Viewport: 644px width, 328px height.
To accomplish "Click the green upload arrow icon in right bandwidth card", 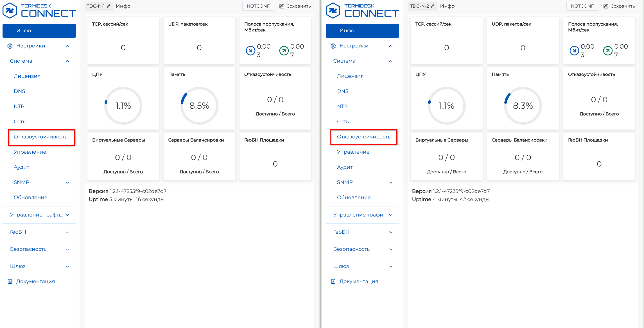I will [x=607, y=51].
